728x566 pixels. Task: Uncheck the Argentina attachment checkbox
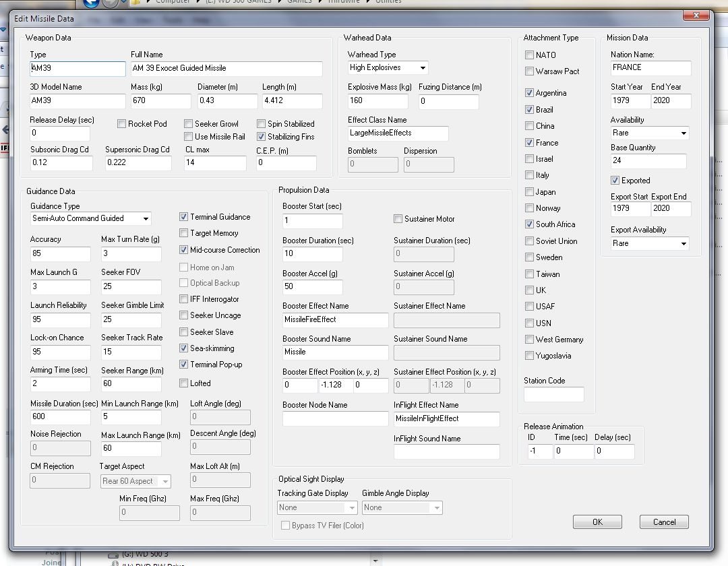[529, 93]
